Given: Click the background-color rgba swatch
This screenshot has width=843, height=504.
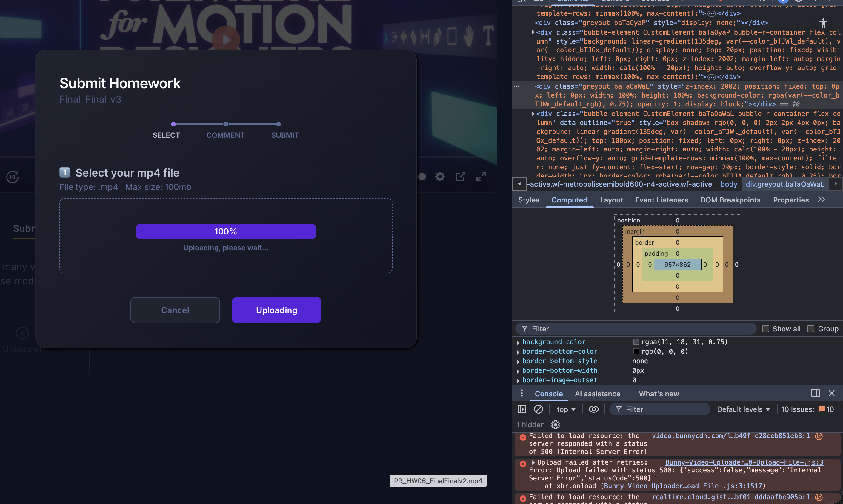Looking at the screenshot, I should [636, 342].
